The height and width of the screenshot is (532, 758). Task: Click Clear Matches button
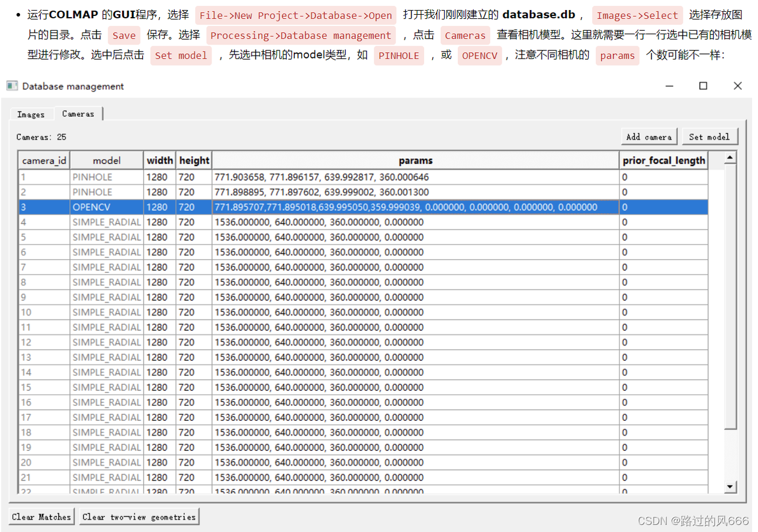(x=41, y=517)
